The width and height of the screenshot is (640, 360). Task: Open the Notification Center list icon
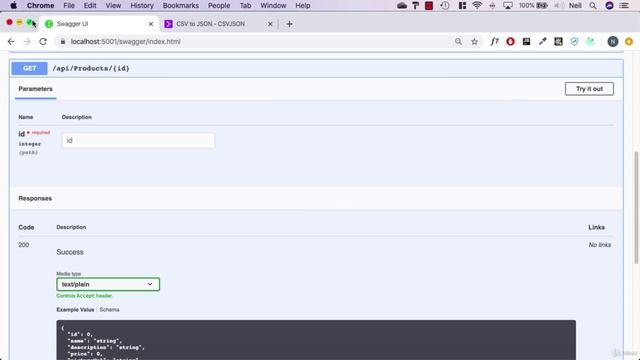tap(624, 6)
